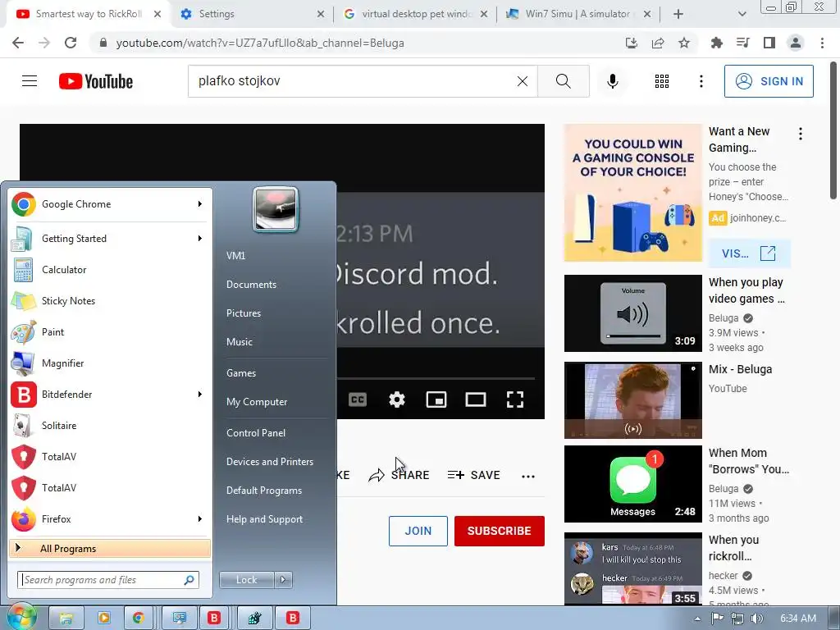The width and height of the screenshot is (840, 630).
Task: Click the red SUBSCRIBE button
Action: click(499, 531)
